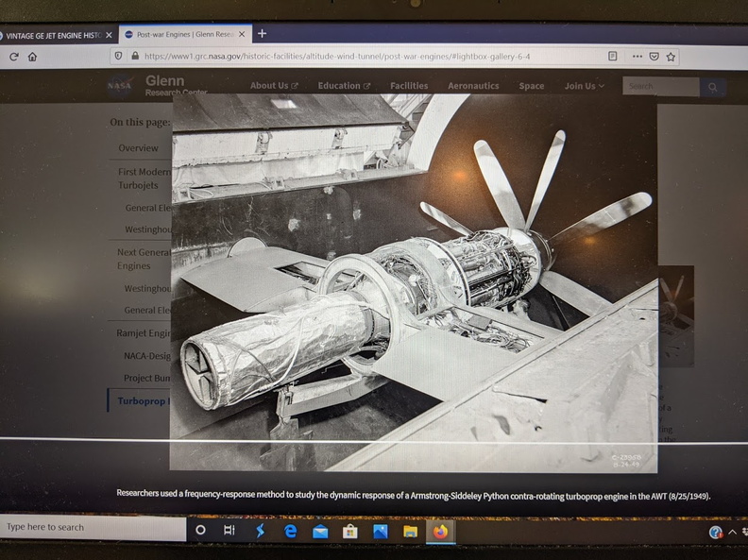
Task: Close the Vintage GE Jet Engine tab
Action: point(110,35)
